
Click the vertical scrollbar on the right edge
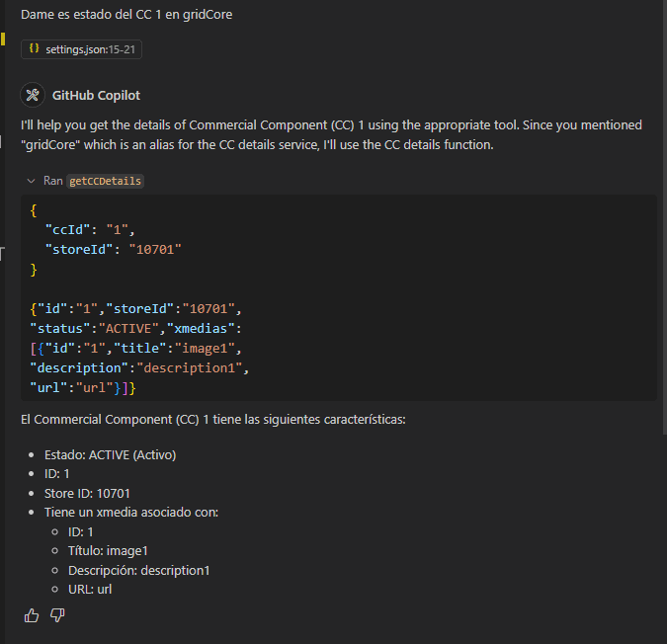coord(664,216)
